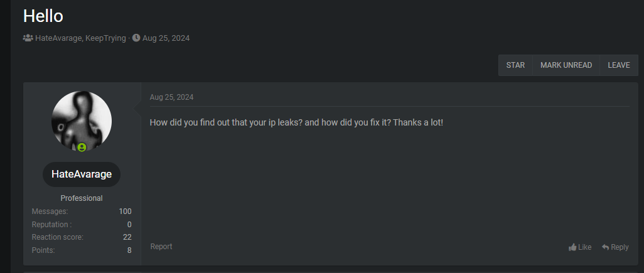
Task: Mark the conversation as unread
Action: tap(566, 65)
